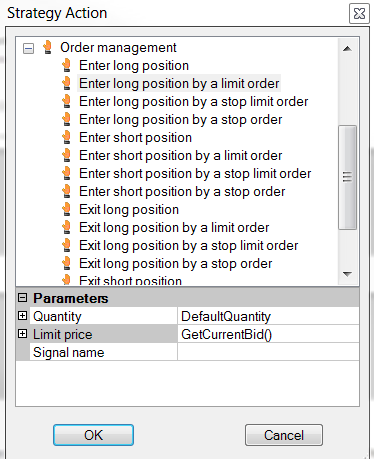This screenshot has width=374, height=459.
Task: Select Enter short position by a stop order
Action: pos(182,192)
